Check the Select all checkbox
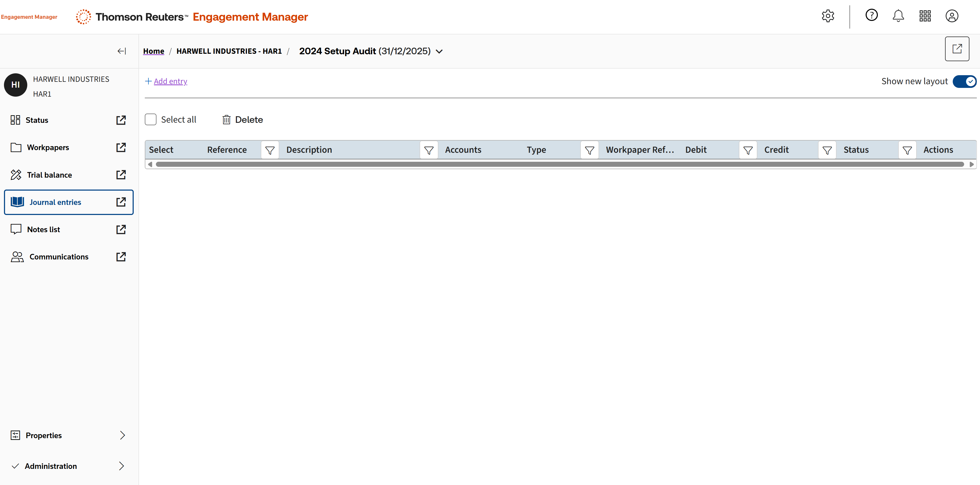This screenshot has width=980, height=485. pos(151,119)
